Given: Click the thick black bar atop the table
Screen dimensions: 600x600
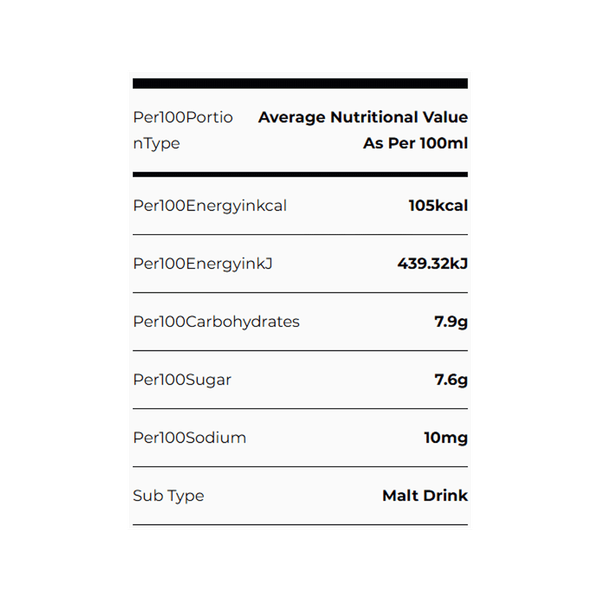Looking at the screenshot, I should tap(300, 83).
